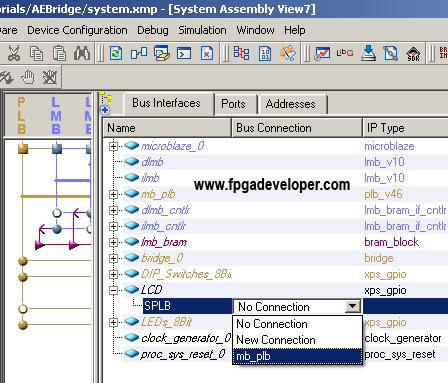Expand the dlmb_cntlr tree node
Viewport: 448px width, 383px height.
coord(113,210)
